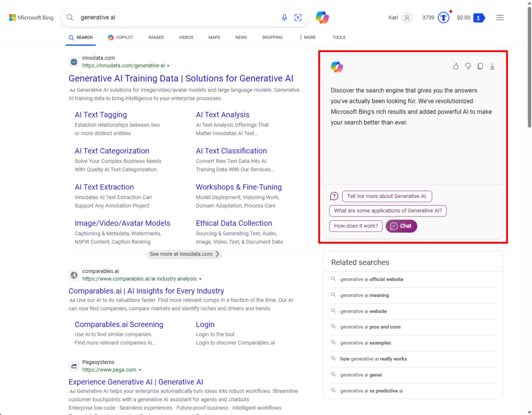
Task: Switch to the Videos tab
Action: (186, 37)
